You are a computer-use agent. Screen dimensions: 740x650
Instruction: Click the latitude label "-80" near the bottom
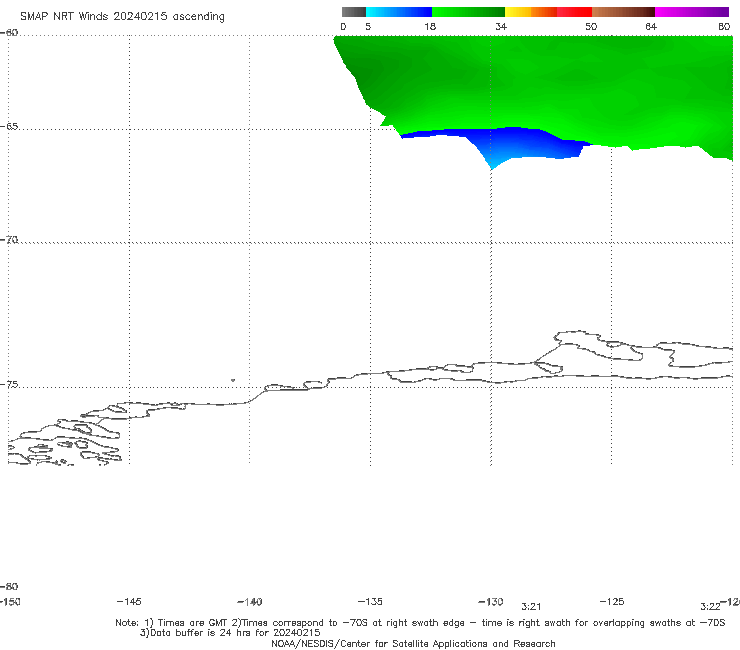point(9,587)
